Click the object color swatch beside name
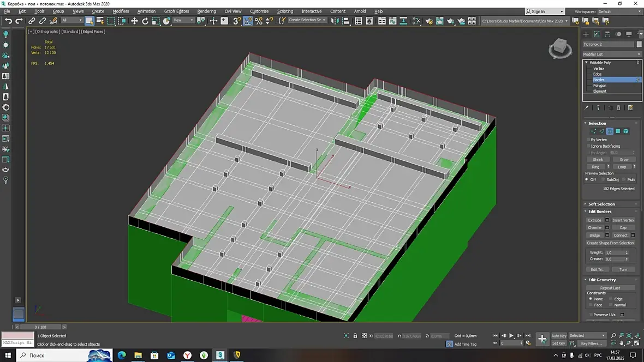The width and height of the screenshot is (644, 362). tap(639, 44)
